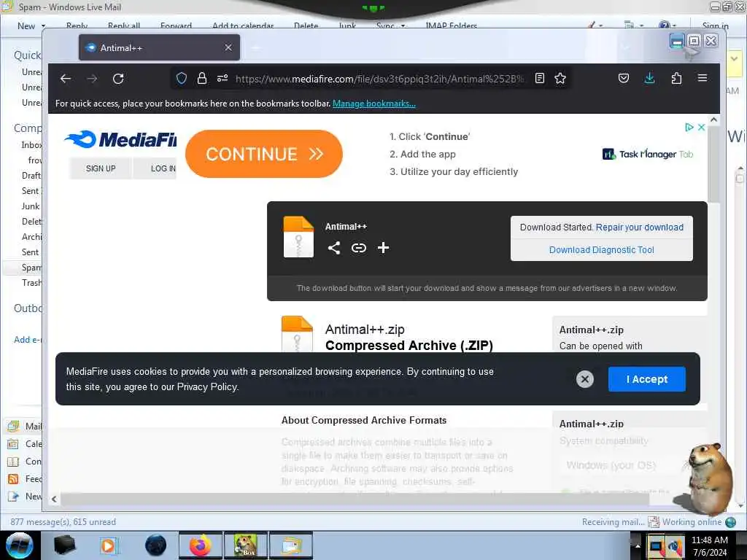747x560 pixels.
Task: Click horizontal scrollbar left arrow
Action: [x=54, y=499]
